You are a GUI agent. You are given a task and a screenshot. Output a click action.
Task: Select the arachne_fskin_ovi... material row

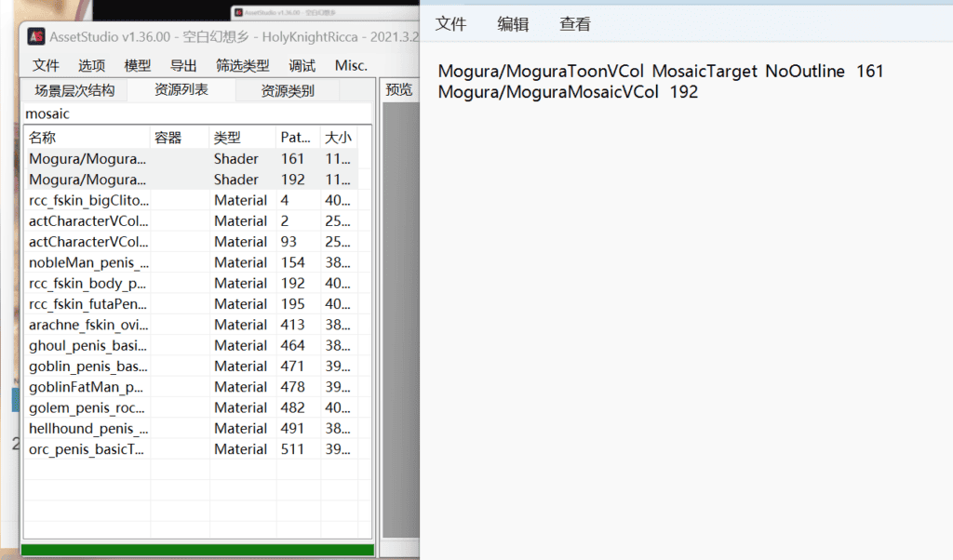(x=192, y=325)
